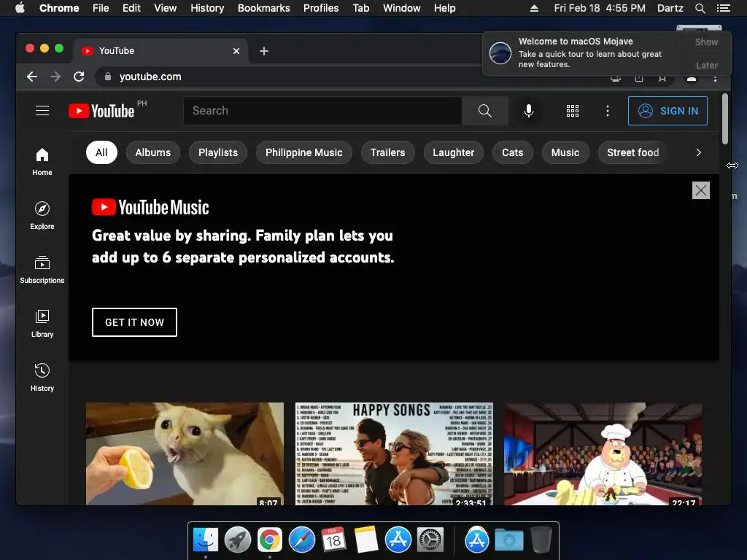Open System Preferences from the Dock
The width and height of the screenshot is (747, 560).
click(x=430, y=540)
